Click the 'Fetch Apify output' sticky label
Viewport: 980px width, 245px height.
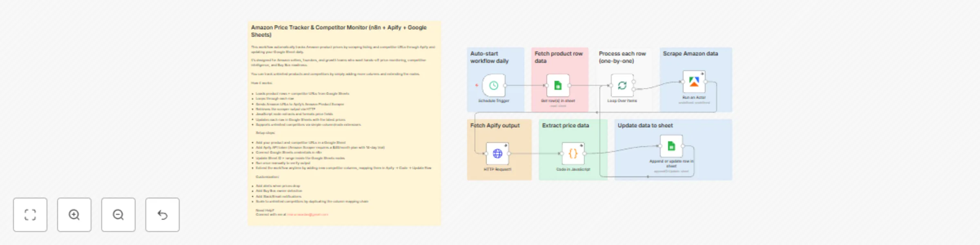pyautogui.click(x=495, y=125)
